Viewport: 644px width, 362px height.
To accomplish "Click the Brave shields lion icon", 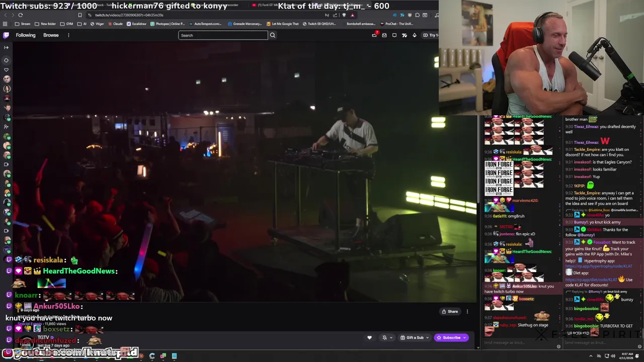I will (x=345, y=15).
